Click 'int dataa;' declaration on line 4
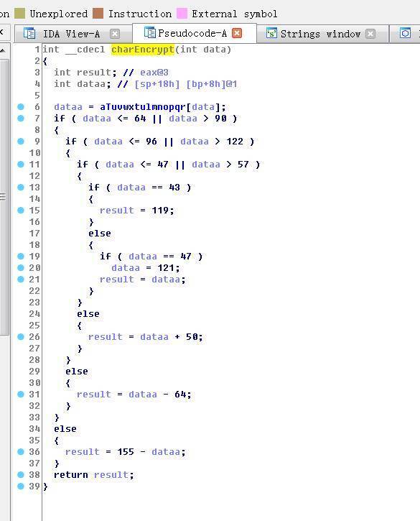Screen dimensions: 420x521 click(83, 84)
